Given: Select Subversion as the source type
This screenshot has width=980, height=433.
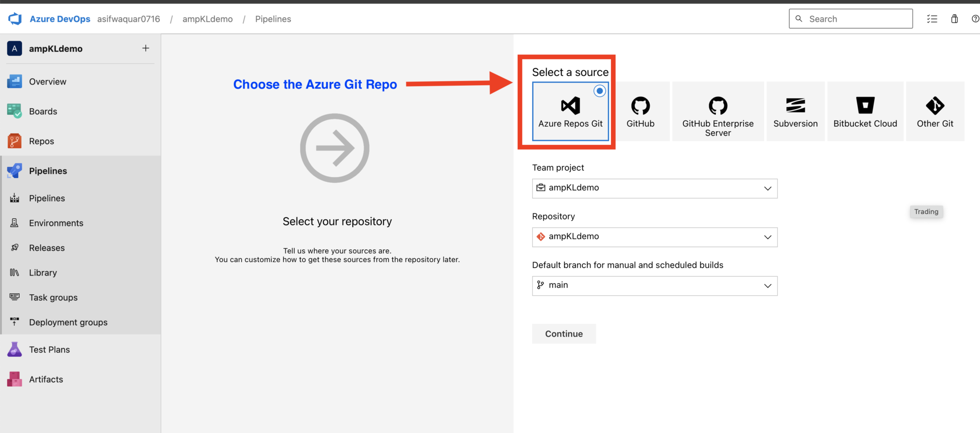Looking at the screenshot, I should (x=795, y=111).
